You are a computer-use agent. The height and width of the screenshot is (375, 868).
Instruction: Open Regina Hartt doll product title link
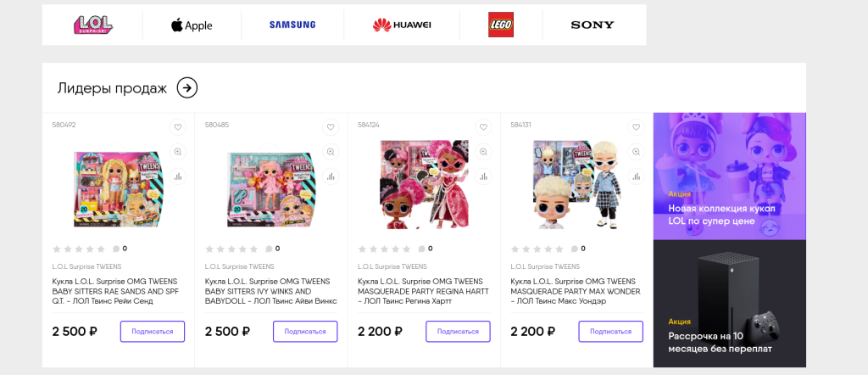tap(424, 291)
